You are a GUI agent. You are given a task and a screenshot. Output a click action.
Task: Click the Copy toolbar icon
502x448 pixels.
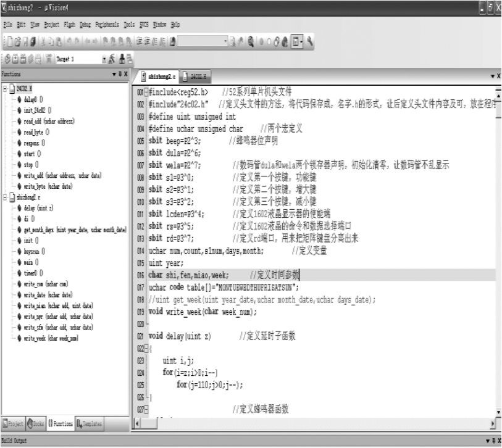pos(51,41)
